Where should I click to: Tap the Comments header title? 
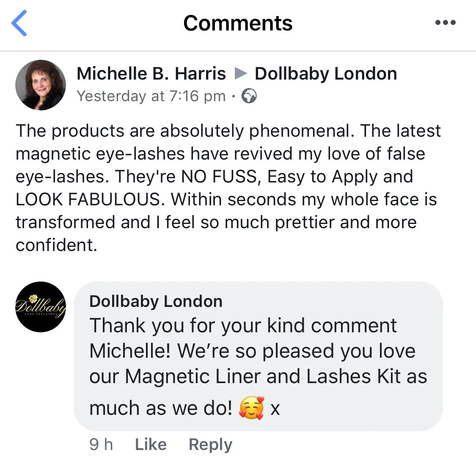click(x=238, y=23)
